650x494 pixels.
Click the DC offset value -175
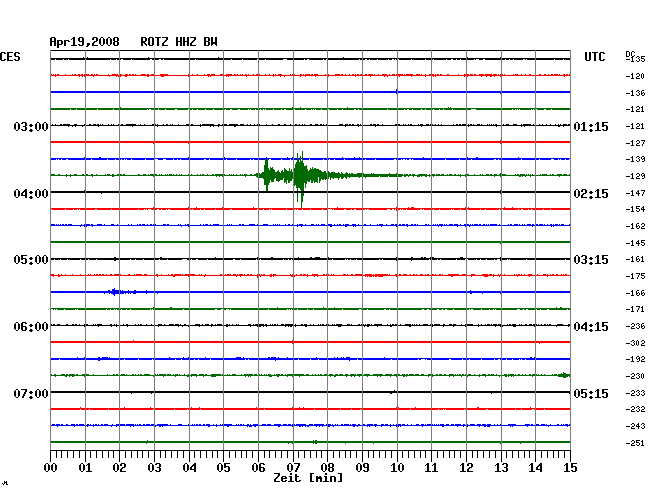point(635,276)
